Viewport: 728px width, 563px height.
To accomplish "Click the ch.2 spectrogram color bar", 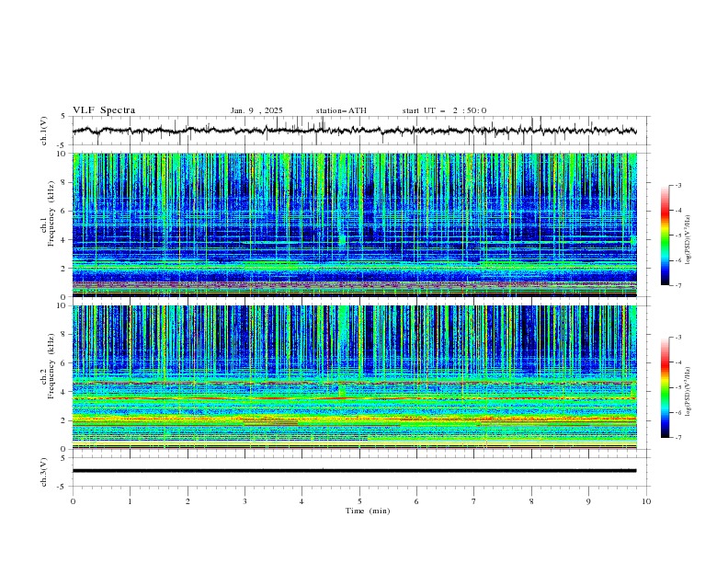I will 665,387.
